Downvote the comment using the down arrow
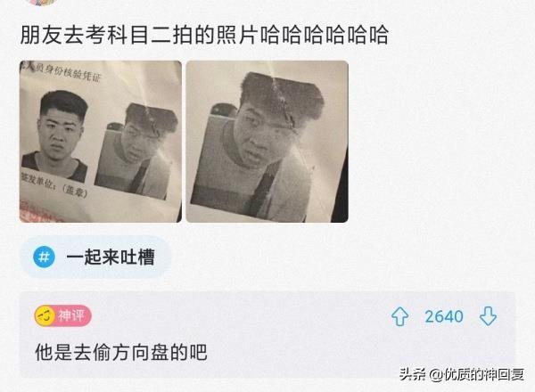This screenshot has height=392, width=535. [x=488, y=316]
